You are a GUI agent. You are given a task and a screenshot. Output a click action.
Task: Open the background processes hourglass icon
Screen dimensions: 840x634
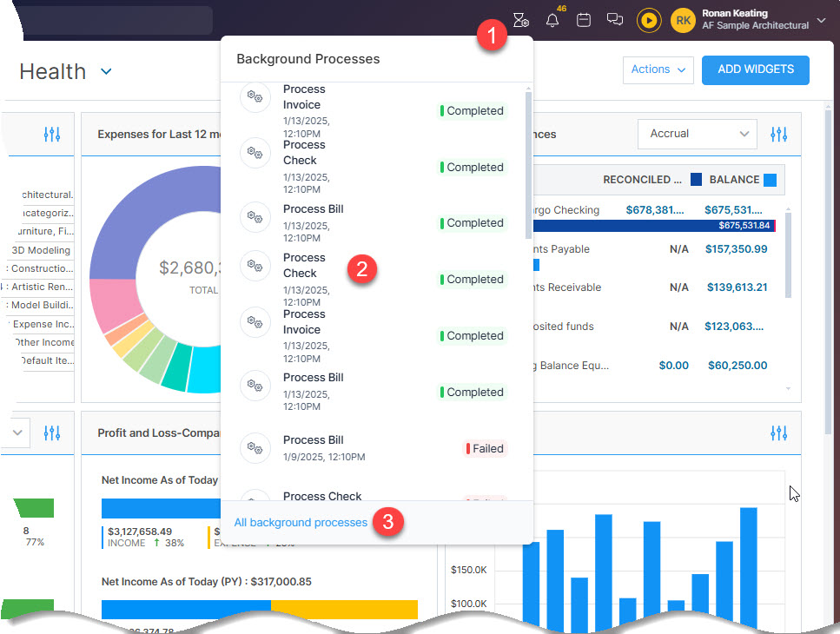[520, 20]
